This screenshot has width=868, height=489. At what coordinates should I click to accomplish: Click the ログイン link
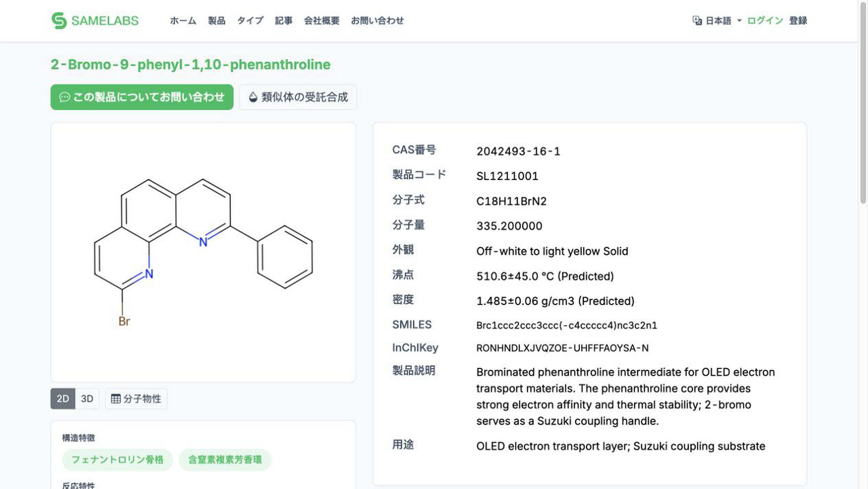(x=765, y=21)
